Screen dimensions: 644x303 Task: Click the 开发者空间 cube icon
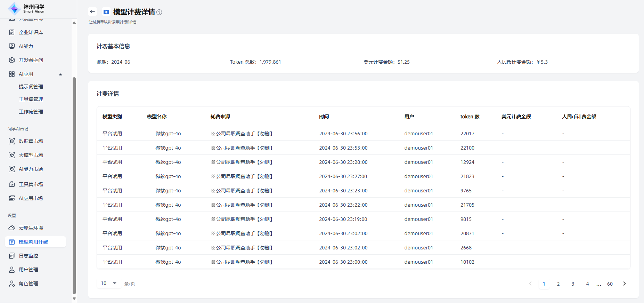12,60
